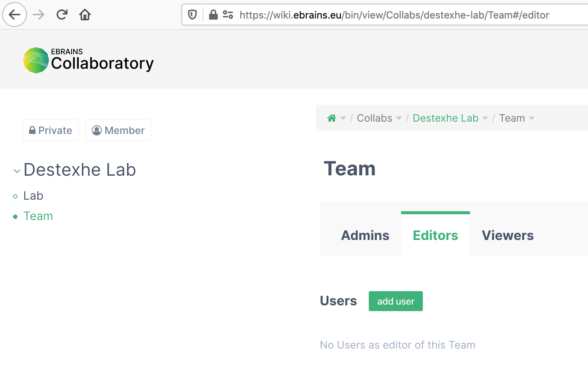The width and height of the screenshot is (588, 387).
Task: Click the padlock site security icon
Action: 213,15
